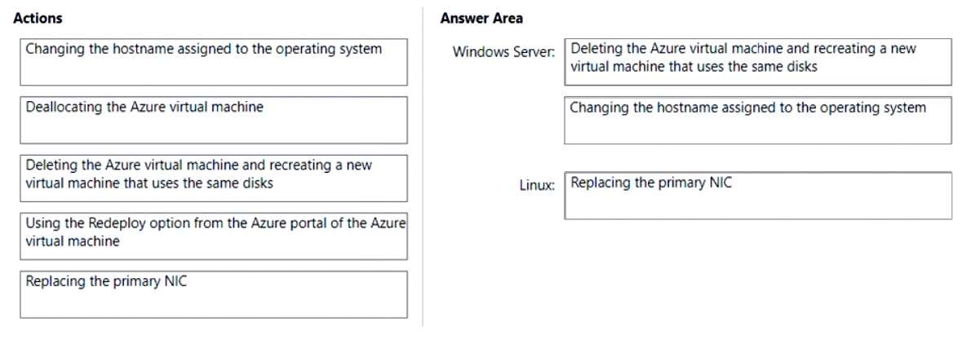
Task: Click the first Windows Server answer box
Action: tap(757, 62)
